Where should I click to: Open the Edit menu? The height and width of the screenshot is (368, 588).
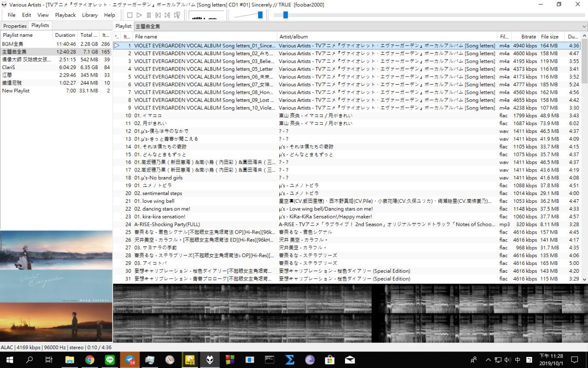[x=27, y=15]
